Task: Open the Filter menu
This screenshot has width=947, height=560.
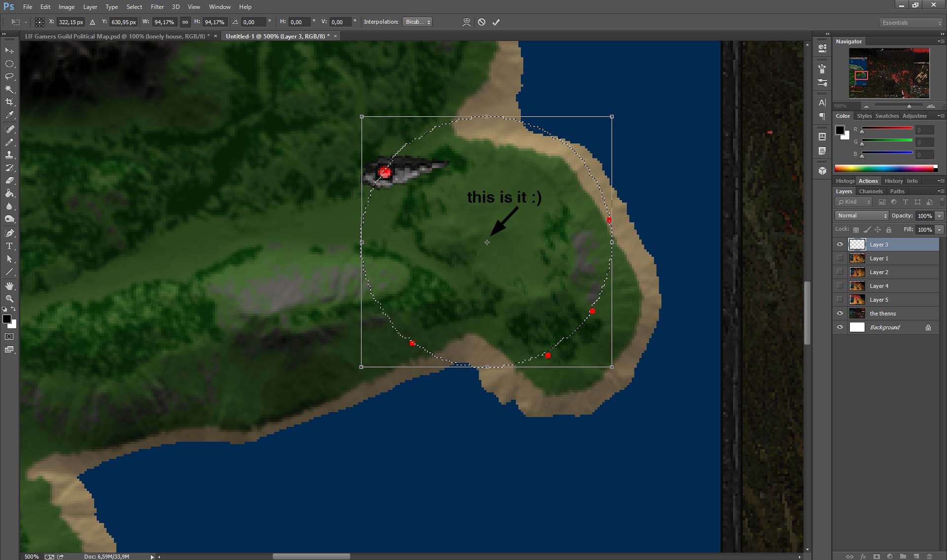Action: (157, 7)
